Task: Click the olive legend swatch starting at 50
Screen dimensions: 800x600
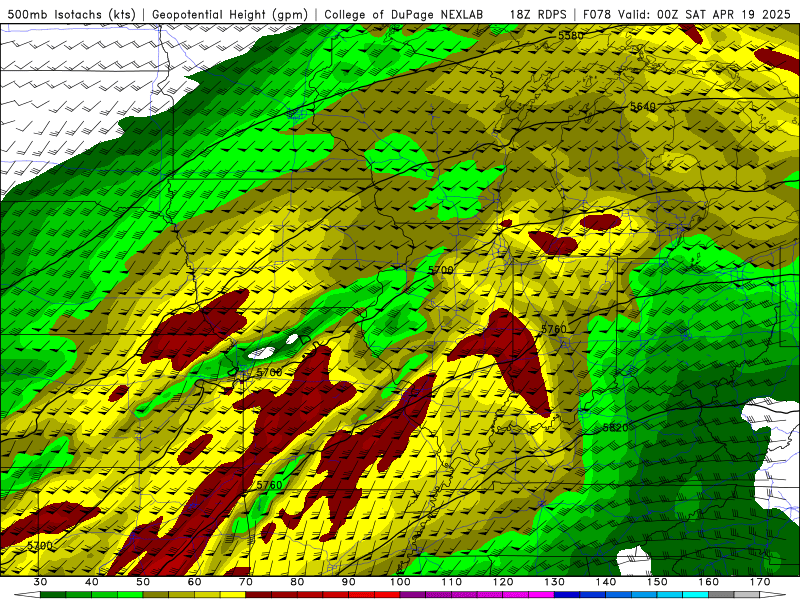Action: coord(156,595)
